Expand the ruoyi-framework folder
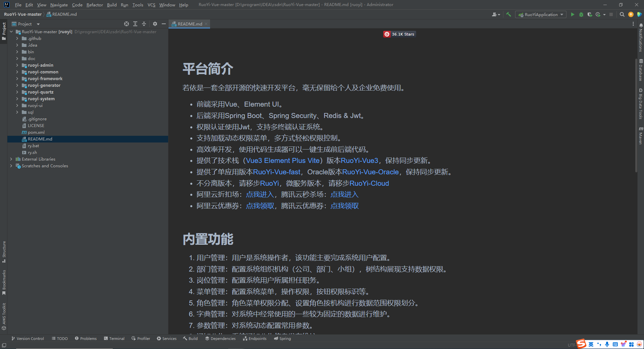The height and width of the screenshot is (349, 644). [17, 78]
